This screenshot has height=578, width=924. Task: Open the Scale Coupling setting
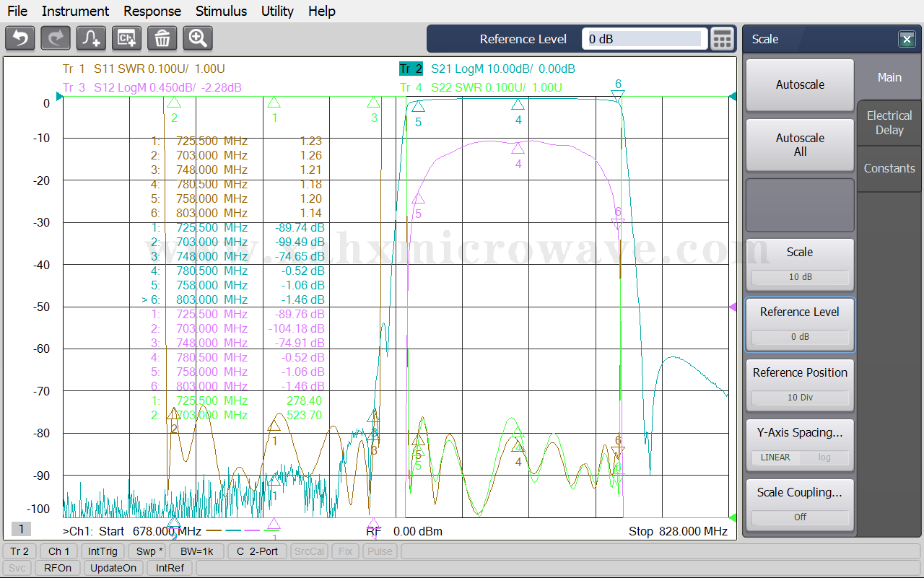800,504
